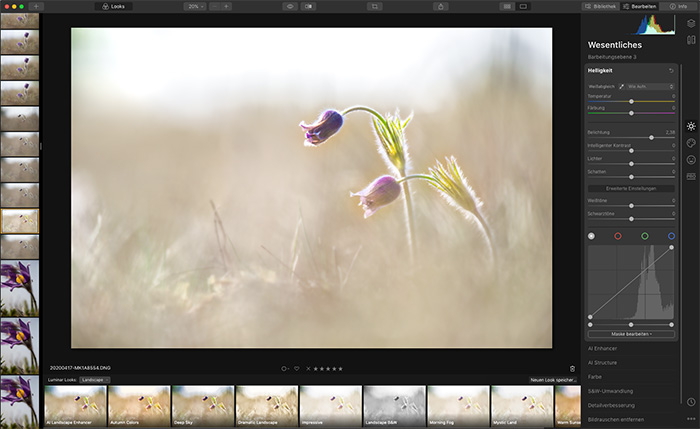Screen dimensions: 700x429
Task: Open the Info tab
Action: pyautogui.click(x=679, y=6)
